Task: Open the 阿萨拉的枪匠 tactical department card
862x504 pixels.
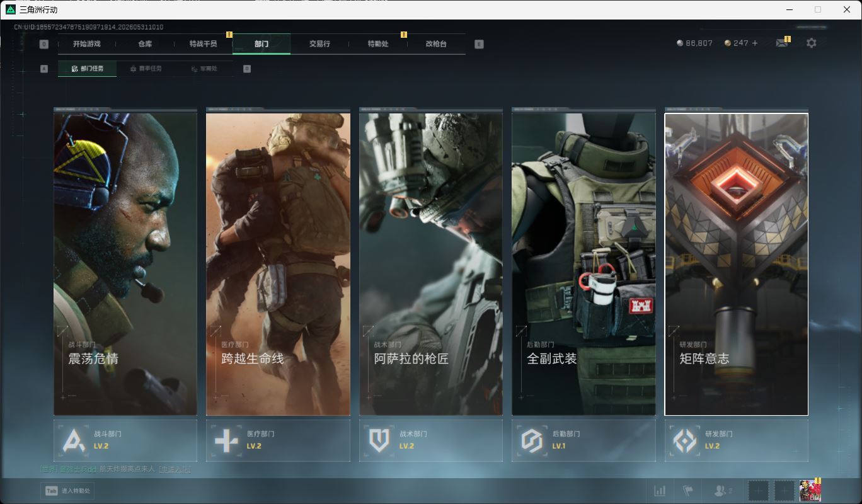Action: [431, 264]
